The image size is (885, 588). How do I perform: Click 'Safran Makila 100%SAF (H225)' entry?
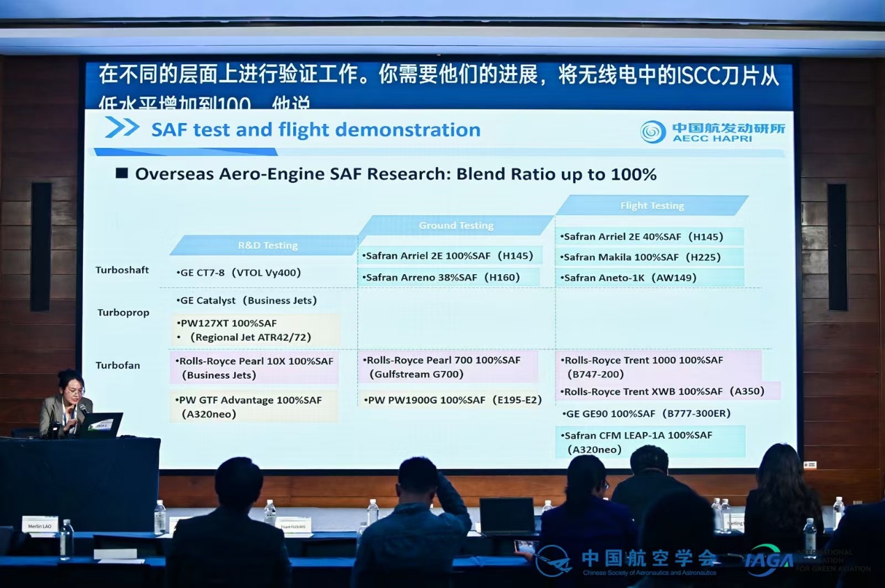click(x=641, y=257)
